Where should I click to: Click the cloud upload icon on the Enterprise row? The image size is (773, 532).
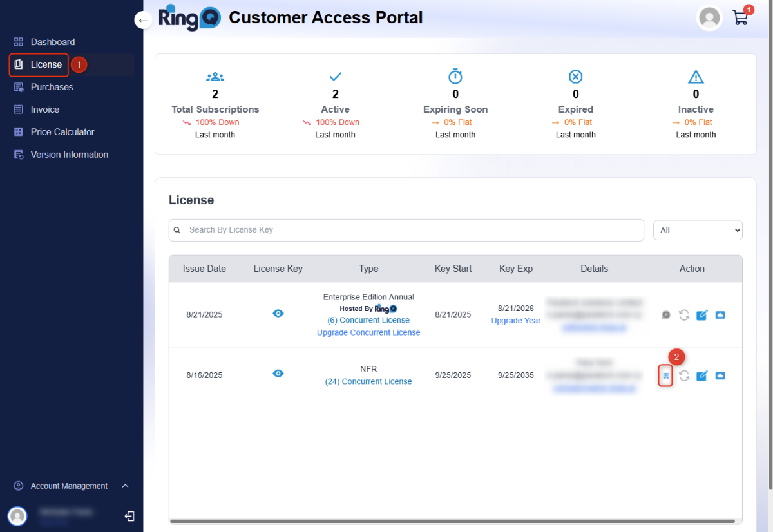point(720,315)
